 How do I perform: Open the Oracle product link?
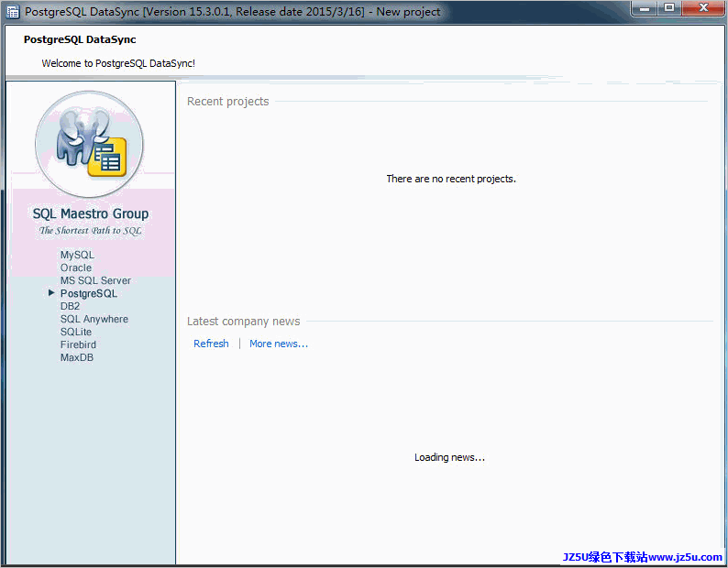click(x=76, y=268)
